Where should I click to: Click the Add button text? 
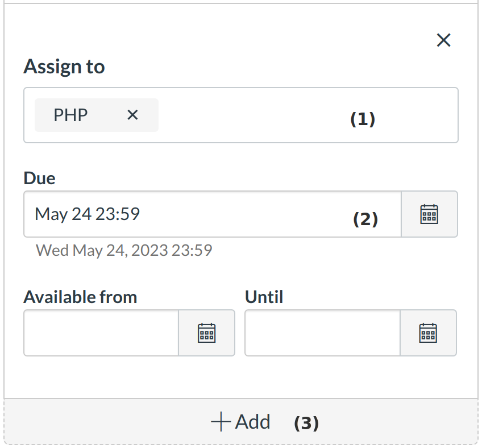coord(253,422)
